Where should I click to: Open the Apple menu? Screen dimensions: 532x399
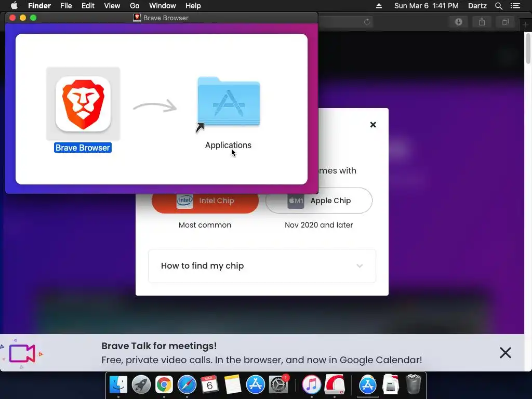14,6
